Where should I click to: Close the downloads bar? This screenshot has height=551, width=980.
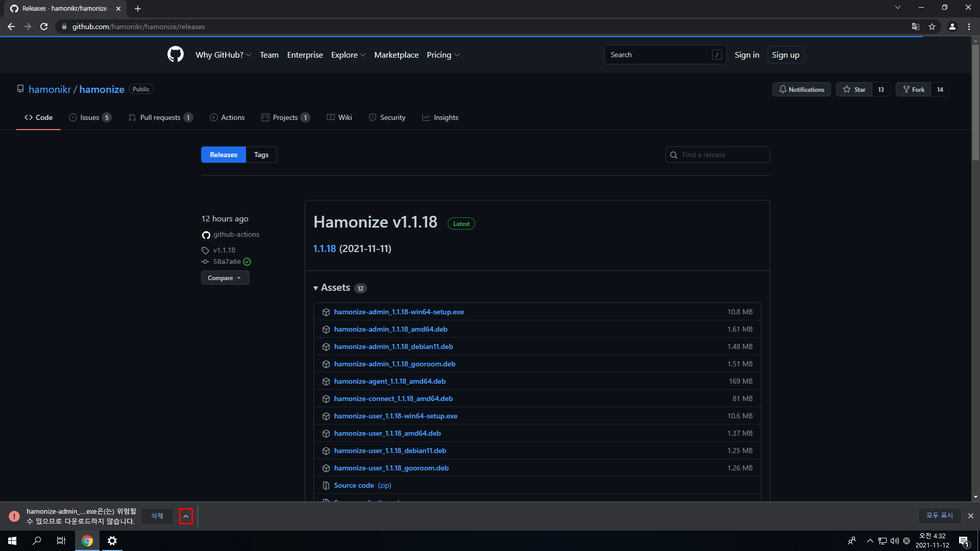971,516
